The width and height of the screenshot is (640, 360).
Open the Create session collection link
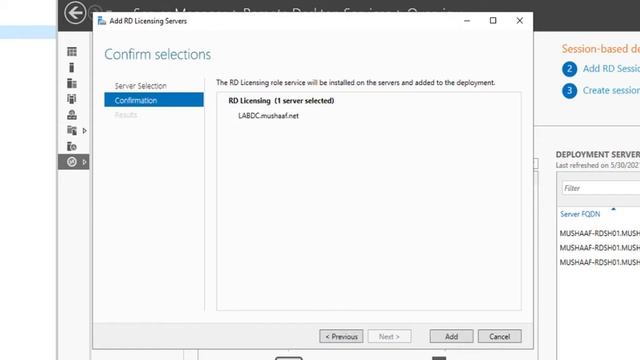pos(611,90)
